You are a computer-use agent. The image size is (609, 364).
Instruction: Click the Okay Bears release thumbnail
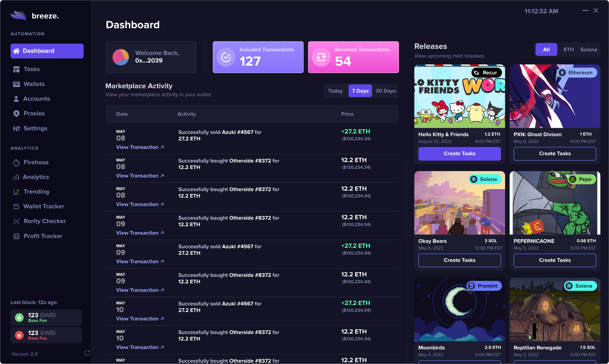tap(459, 203)
